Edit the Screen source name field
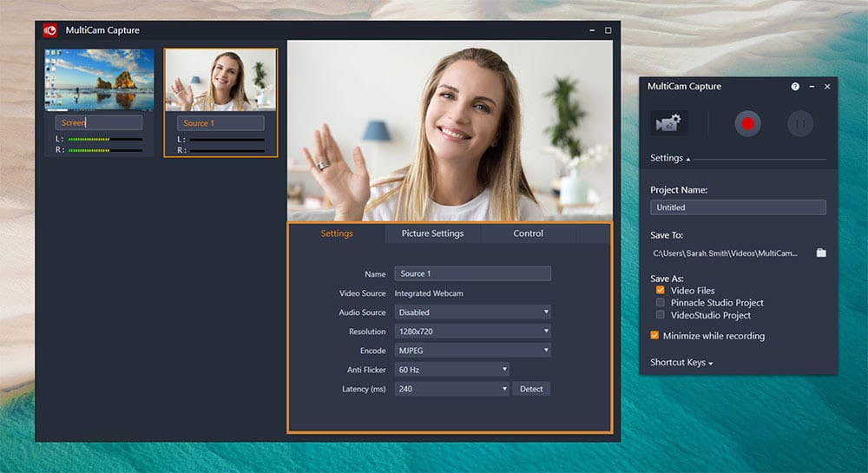 coord(99,122)
